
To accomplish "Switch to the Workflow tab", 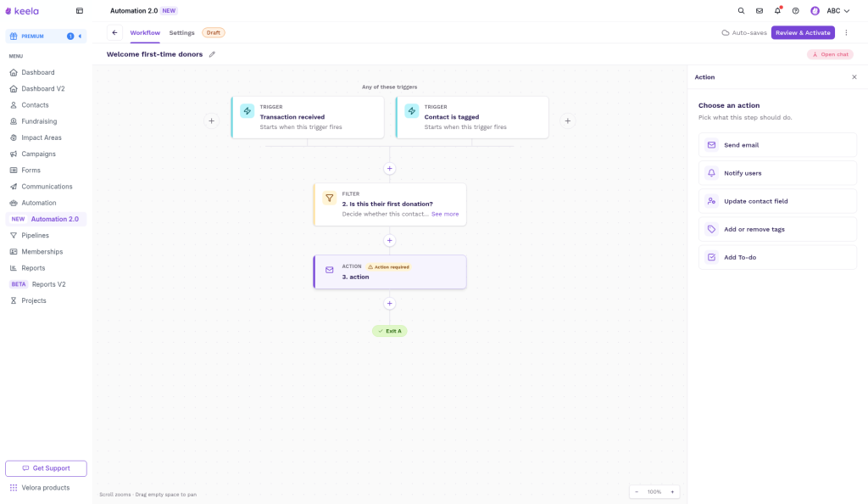I will [x=145, y=33].
